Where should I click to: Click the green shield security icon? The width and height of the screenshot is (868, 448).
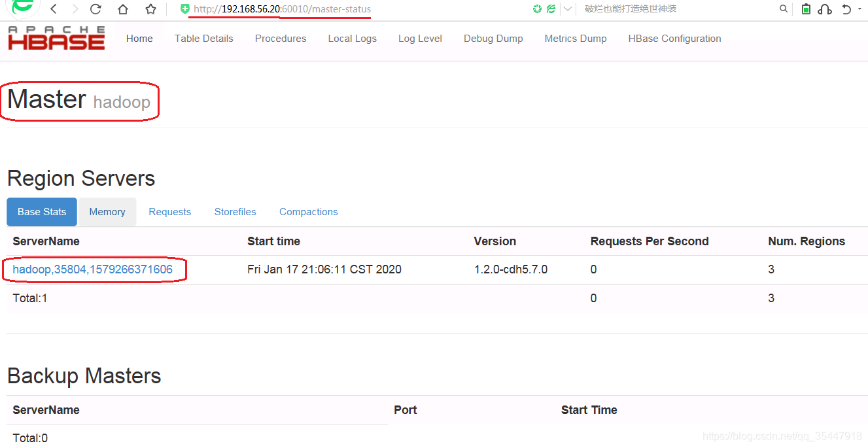click(x=185, y=9)
